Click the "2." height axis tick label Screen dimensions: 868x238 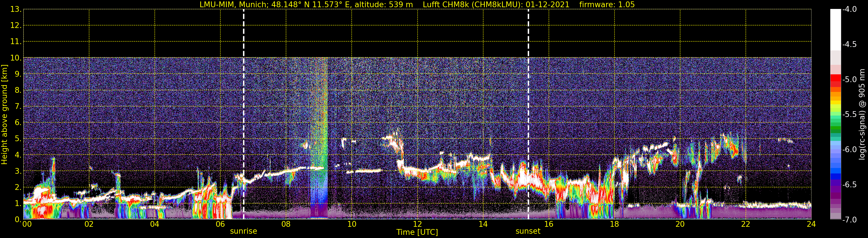18,187
